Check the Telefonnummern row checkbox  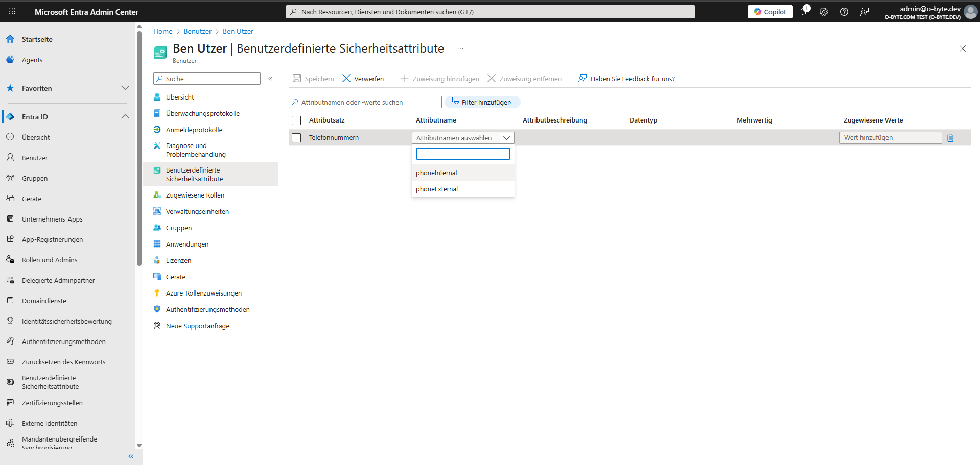pos(296,138)
